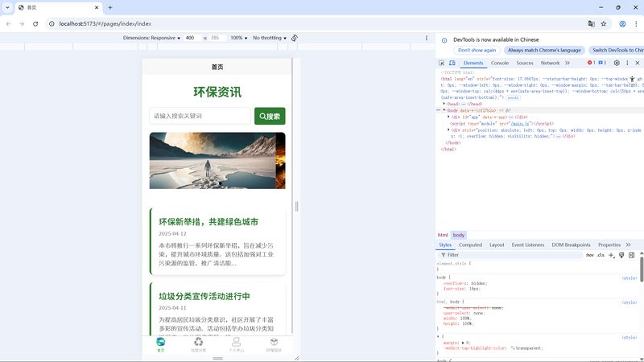This screenshot has height=362, width=644.
Task: Click the search magnifier button 搜索
Action: point(270,116)
